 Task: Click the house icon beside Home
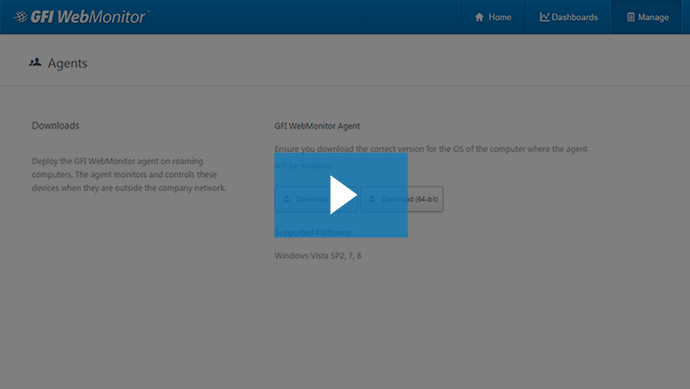479,17
